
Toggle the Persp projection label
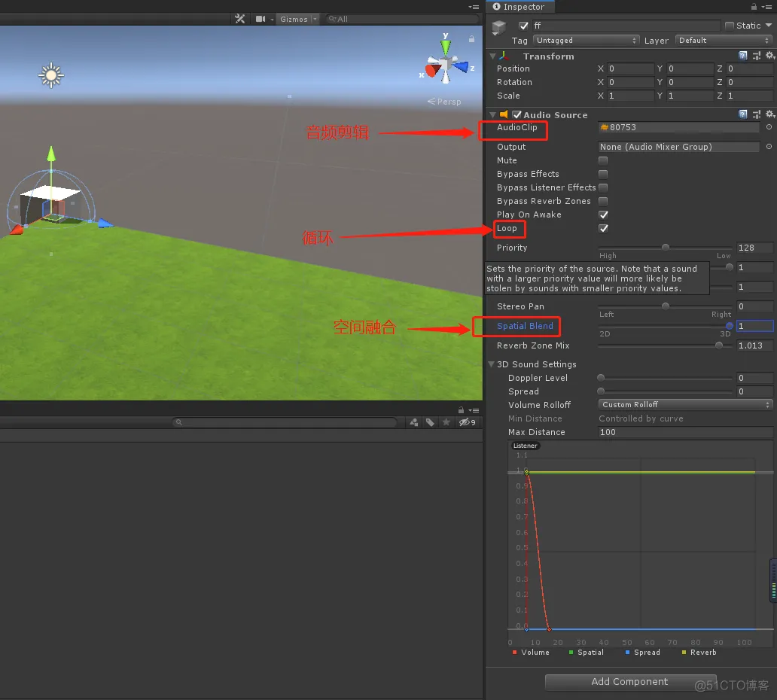[x=444, y=102]
